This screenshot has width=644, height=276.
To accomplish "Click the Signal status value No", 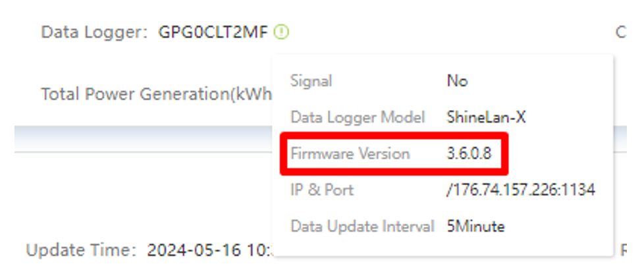I will tap(457, 81).
